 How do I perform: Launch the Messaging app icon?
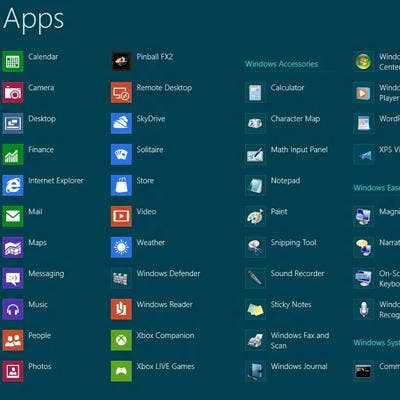[x=13, y=278]
